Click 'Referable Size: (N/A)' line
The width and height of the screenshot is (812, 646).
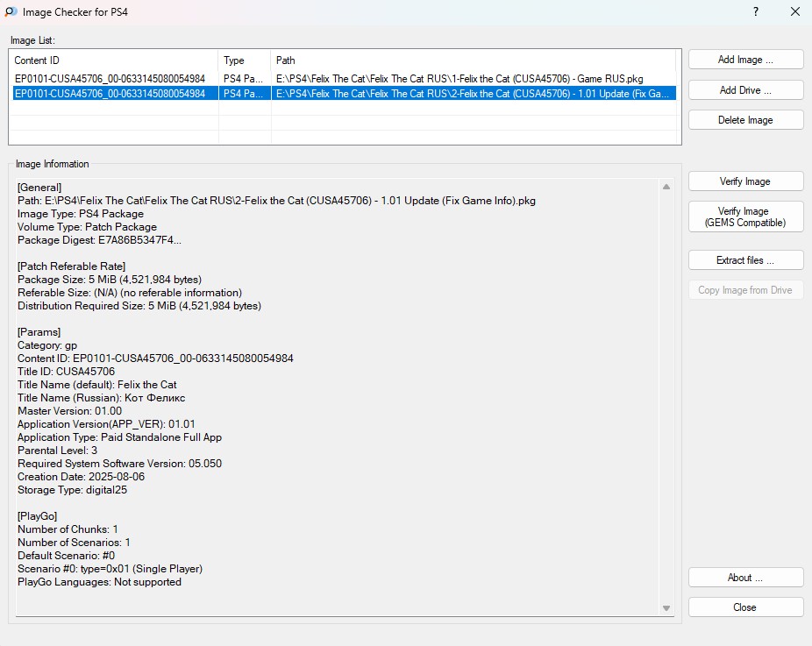point(130,293)
